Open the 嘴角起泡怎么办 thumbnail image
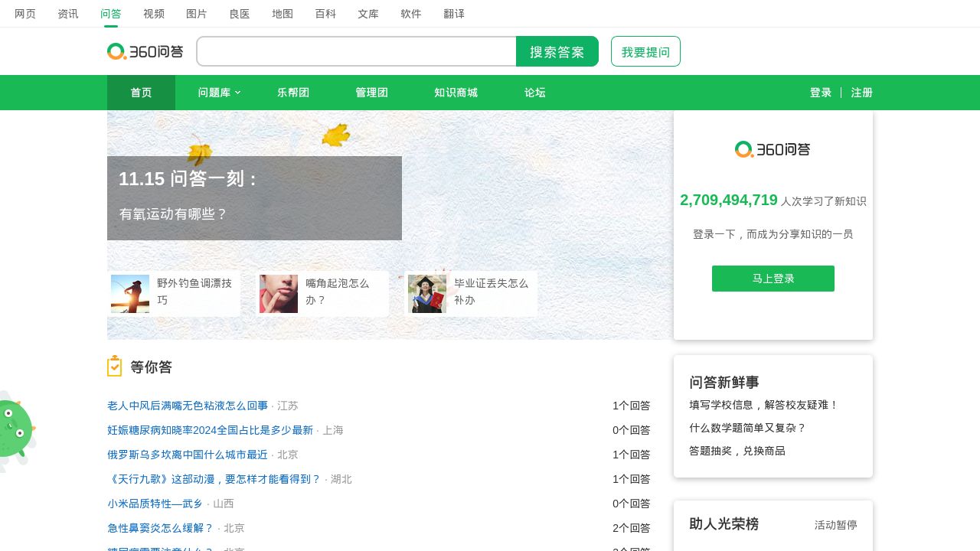980x551 pixels. [x=279, y=294]
